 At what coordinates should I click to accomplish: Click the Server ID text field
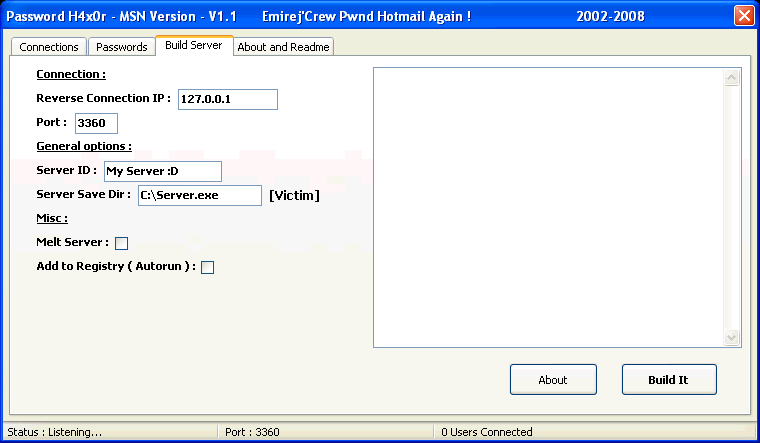[162, 171]
